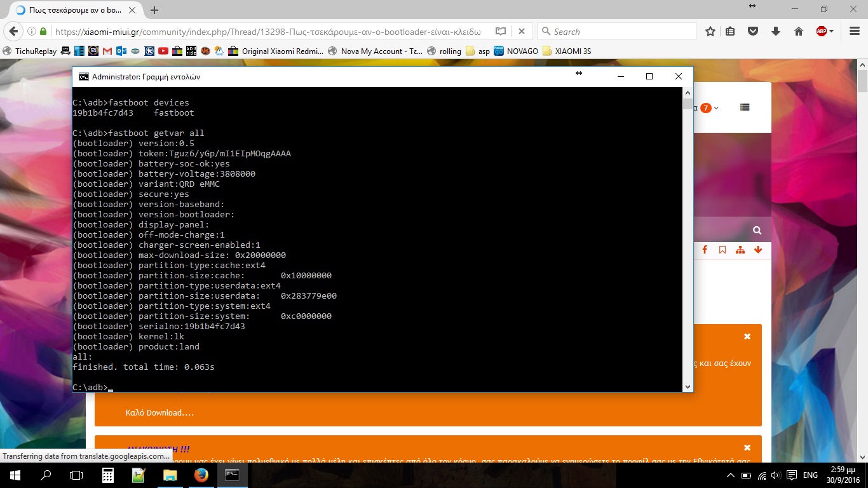Open the Windows Action Center notification icon
Screen dimensions: 868x488
tap(792, 475)
